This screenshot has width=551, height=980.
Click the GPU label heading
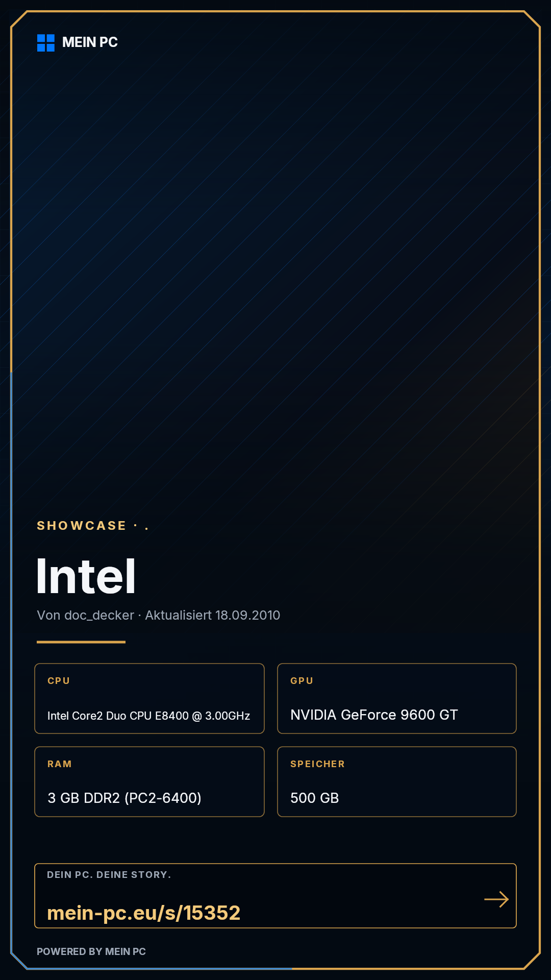tap(302, 681)
